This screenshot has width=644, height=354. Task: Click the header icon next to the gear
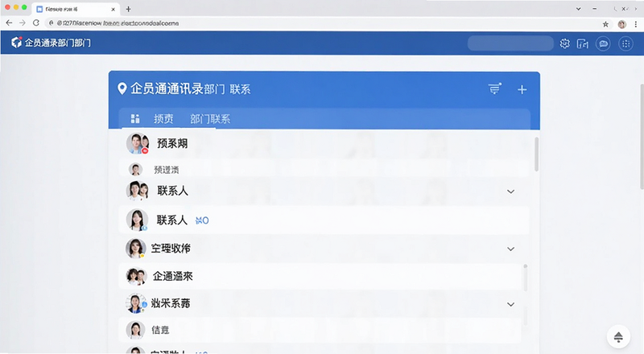(x=582, y=43)
